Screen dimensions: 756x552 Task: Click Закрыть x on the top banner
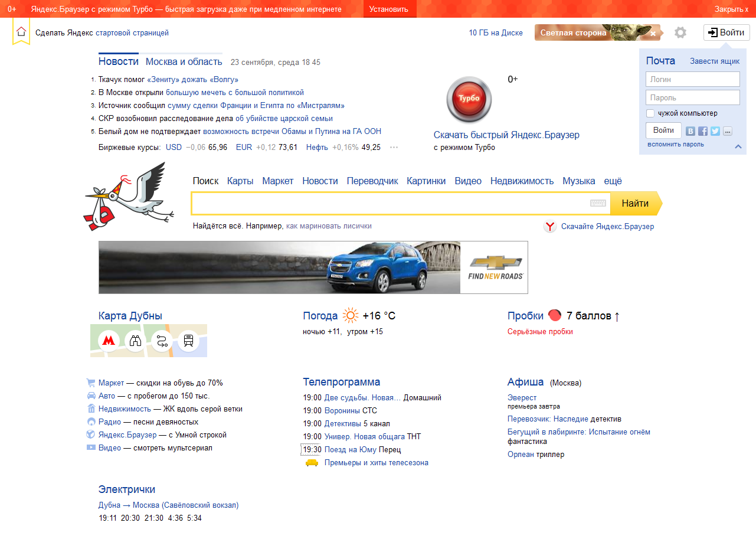[x=731, y=9]
